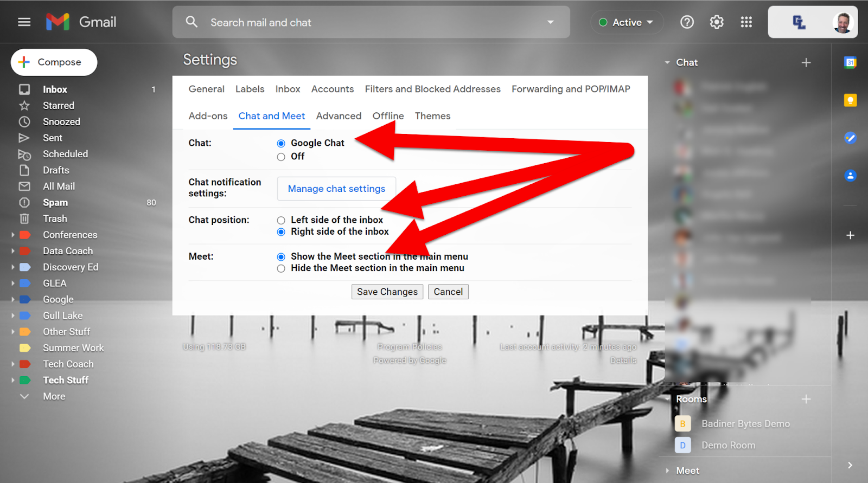Open Filters and Blocked Addresses tab
Screen dimensions: 868x483
click(x=432, y=89)
